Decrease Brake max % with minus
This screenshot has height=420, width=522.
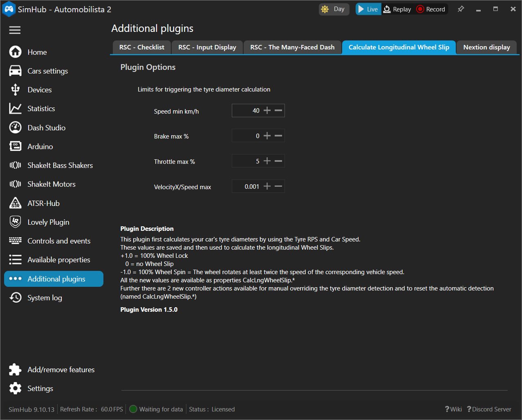click(x=278, y=136)
